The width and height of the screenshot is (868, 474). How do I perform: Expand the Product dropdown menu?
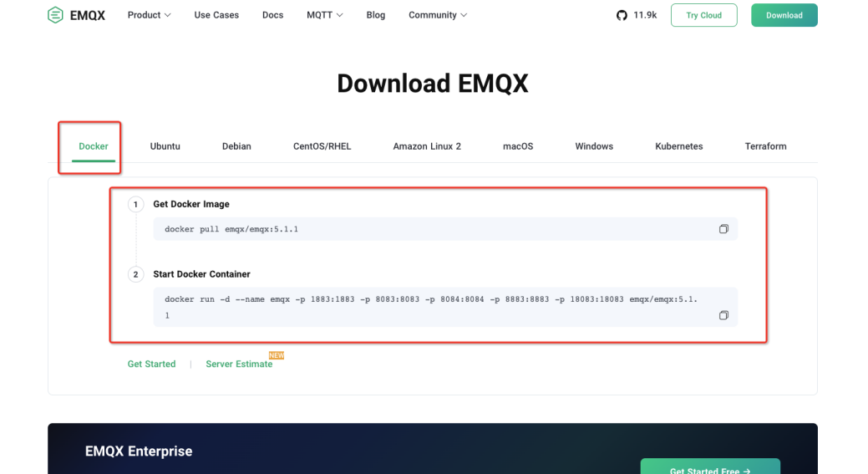click(149, 15)
